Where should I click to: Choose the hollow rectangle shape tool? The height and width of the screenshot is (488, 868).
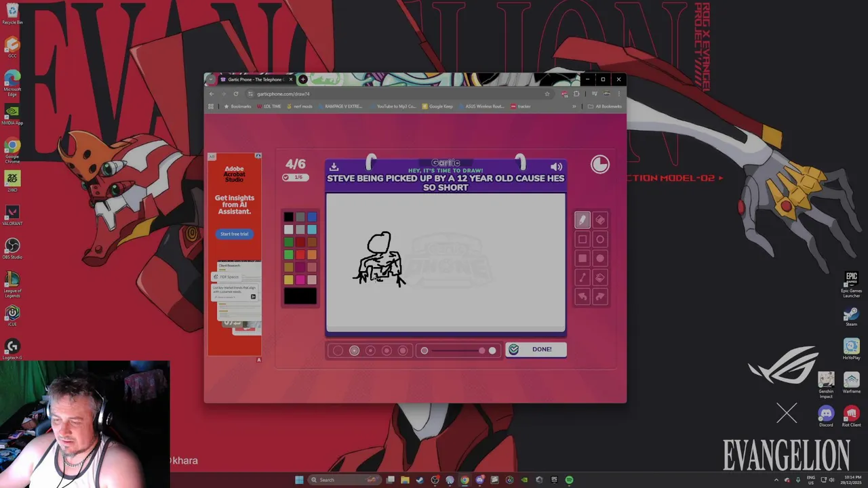[582, 239]
